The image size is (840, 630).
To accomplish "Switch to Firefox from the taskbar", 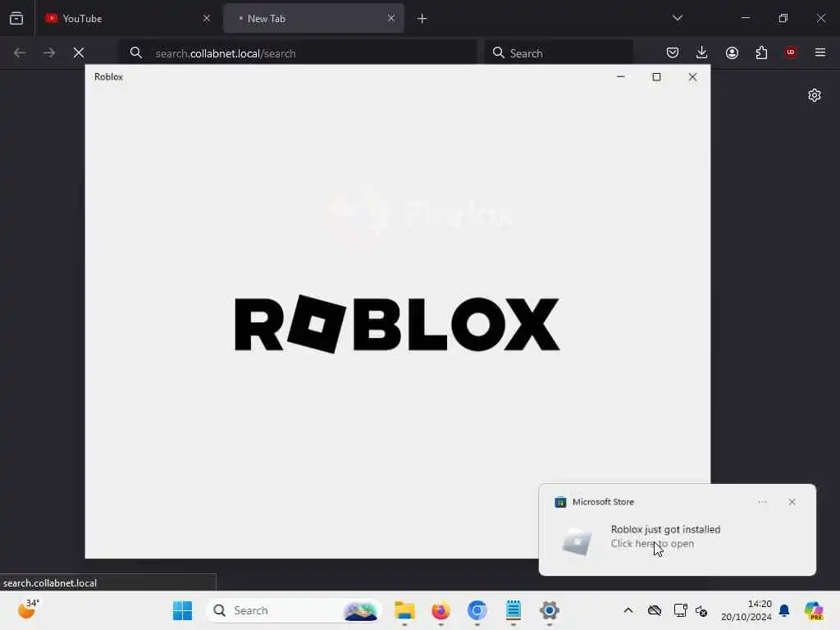I will tap(441, 610).
